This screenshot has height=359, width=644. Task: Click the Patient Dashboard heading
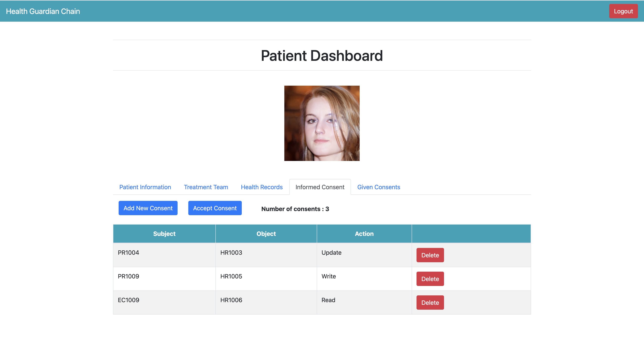tap(322, 56)
